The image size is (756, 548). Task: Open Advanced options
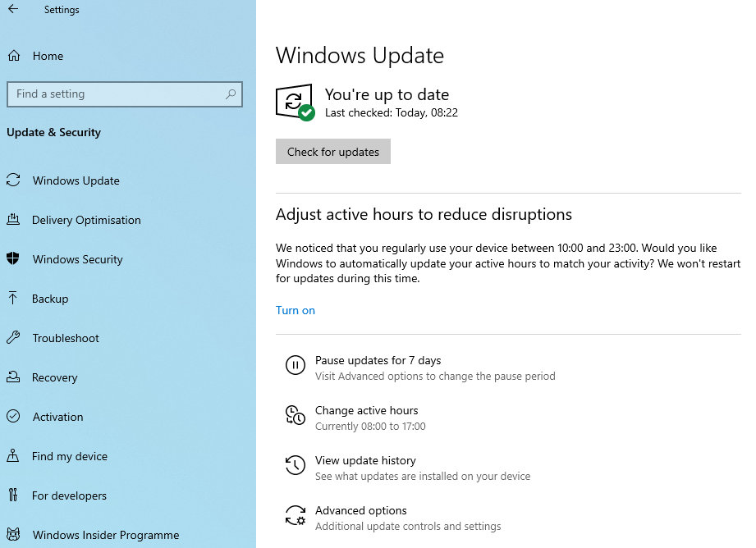360,510
